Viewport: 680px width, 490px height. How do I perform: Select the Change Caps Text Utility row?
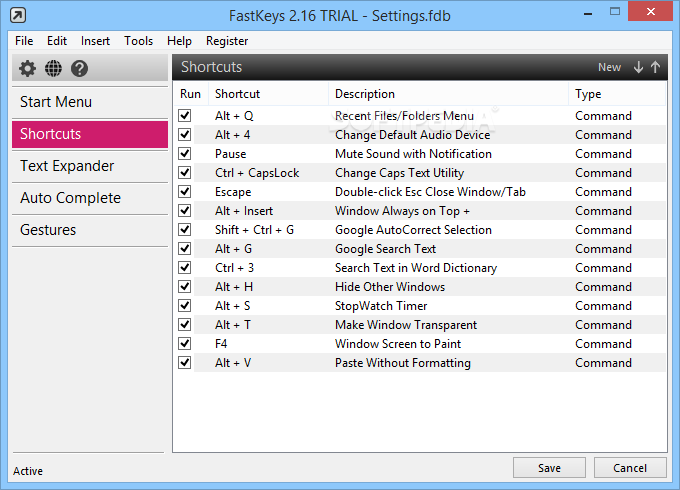pyautogui.click(x=421, y=173)
